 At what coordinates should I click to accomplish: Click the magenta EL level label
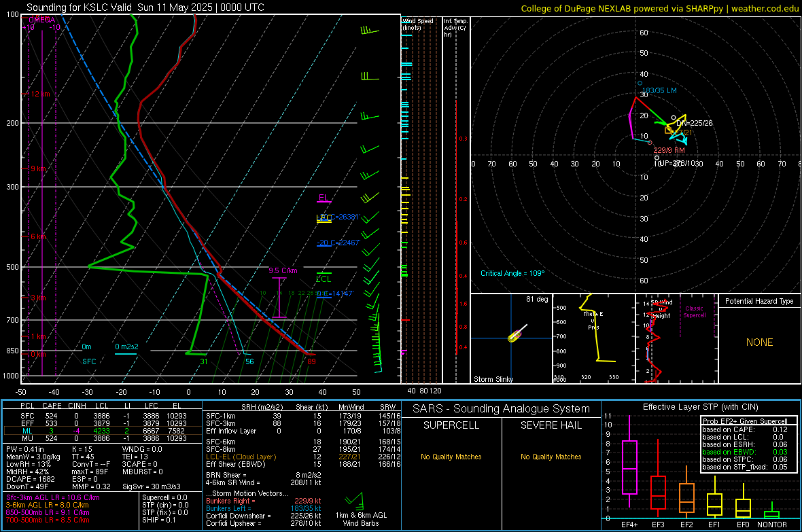(324, 198)
